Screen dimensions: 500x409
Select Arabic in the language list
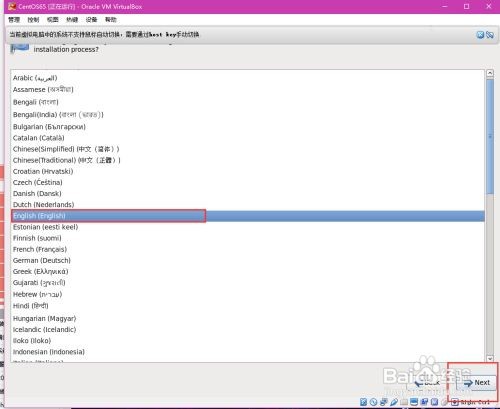click(x=247, y=78)
